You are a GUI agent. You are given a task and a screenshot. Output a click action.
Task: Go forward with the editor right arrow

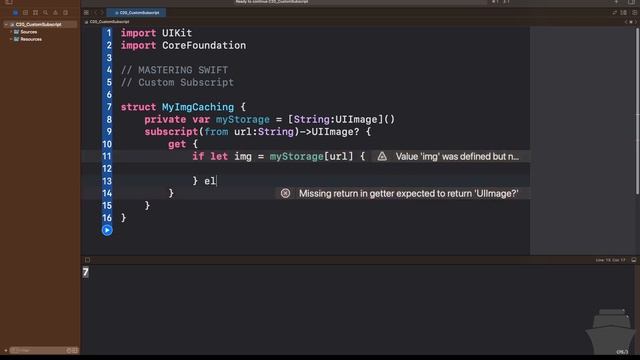(102, 13)
